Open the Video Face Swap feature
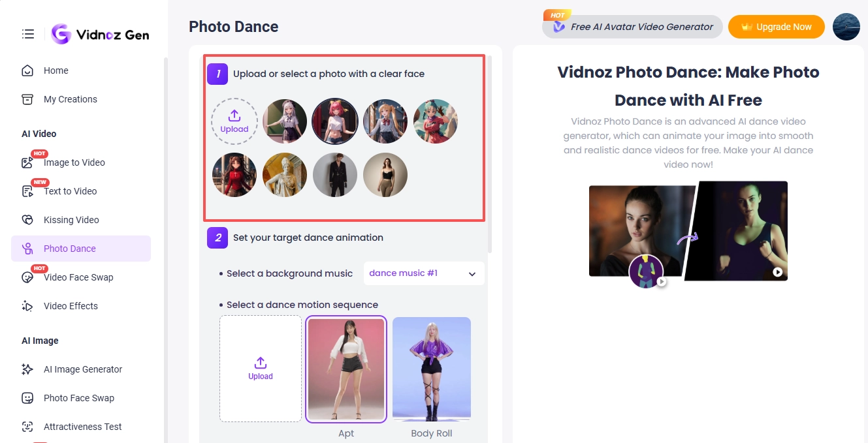This screenshot has height=443, width=868. click(78, 277)
